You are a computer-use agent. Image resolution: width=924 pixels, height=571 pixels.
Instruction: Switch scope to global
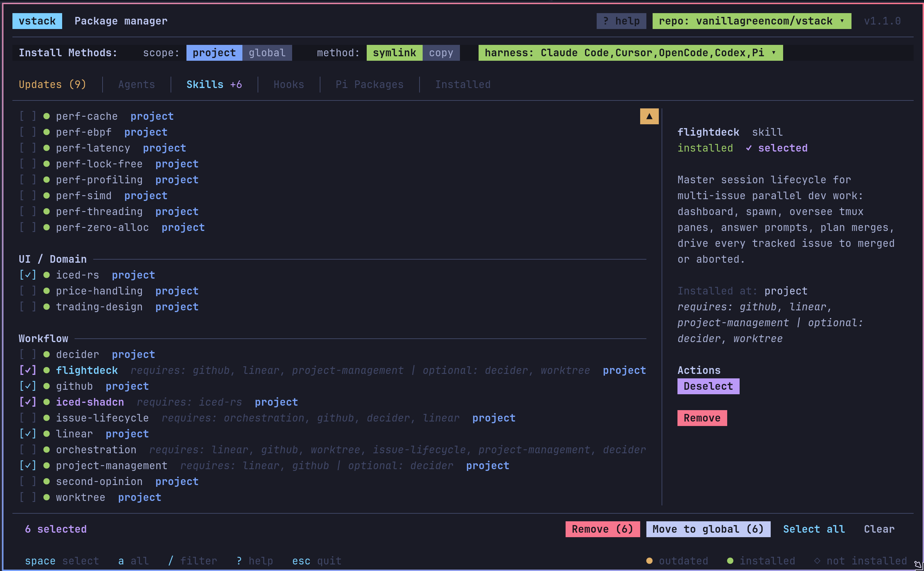coord(267,53)
